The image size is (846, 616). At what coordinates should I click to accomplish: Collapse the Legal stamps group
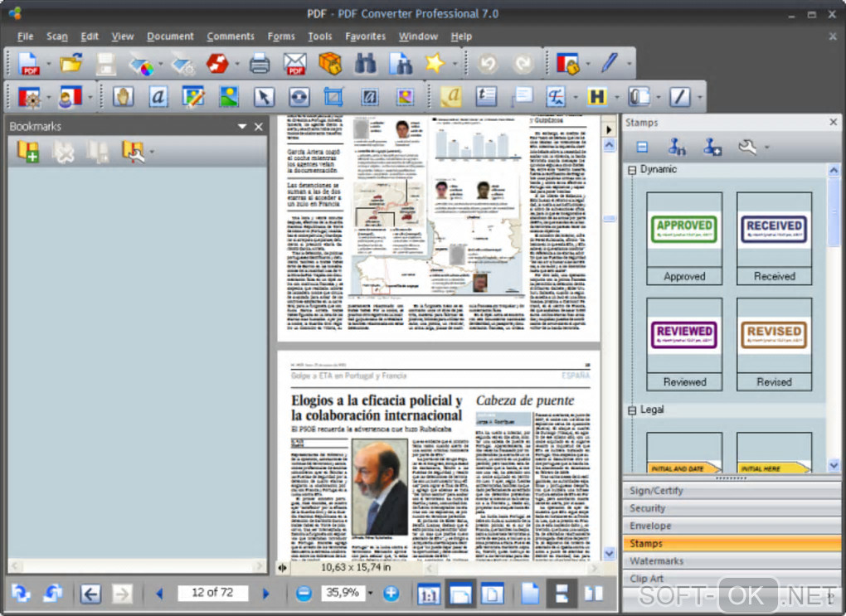click(632, 410)
